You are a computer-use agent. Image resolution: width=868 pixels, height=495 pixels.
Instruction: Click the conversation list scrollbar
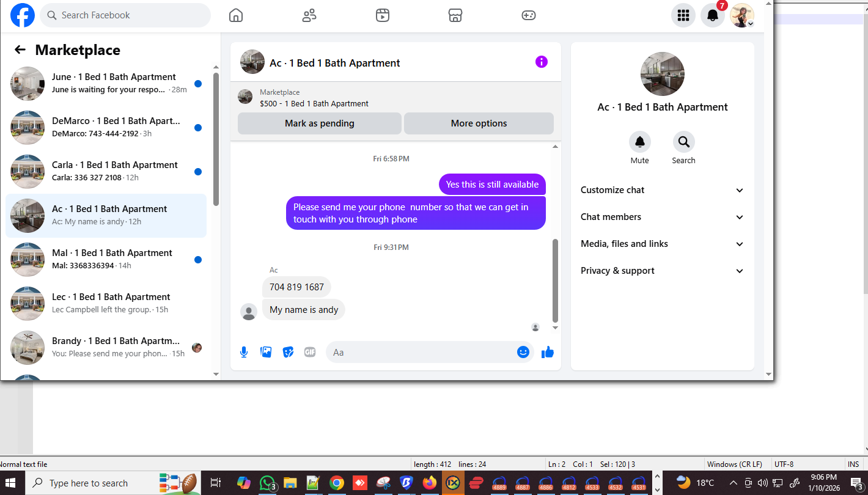coord(216,139)
